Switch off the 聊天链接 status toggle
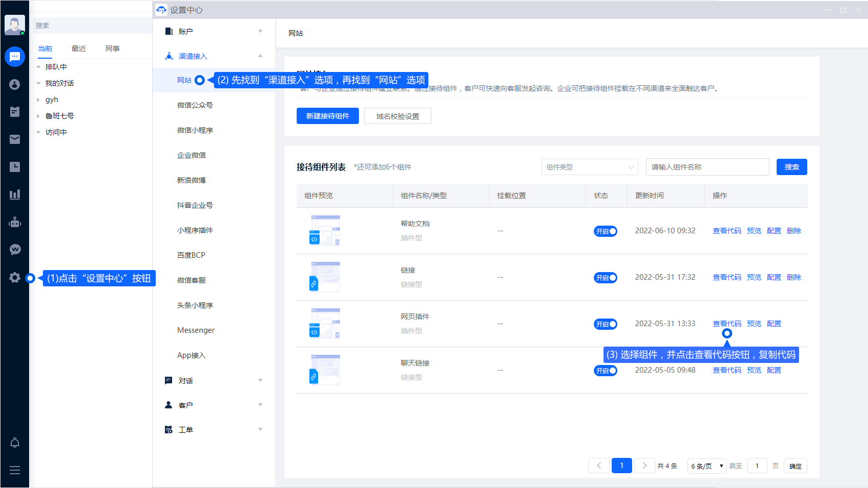868x488 pixels. [605, 371]
